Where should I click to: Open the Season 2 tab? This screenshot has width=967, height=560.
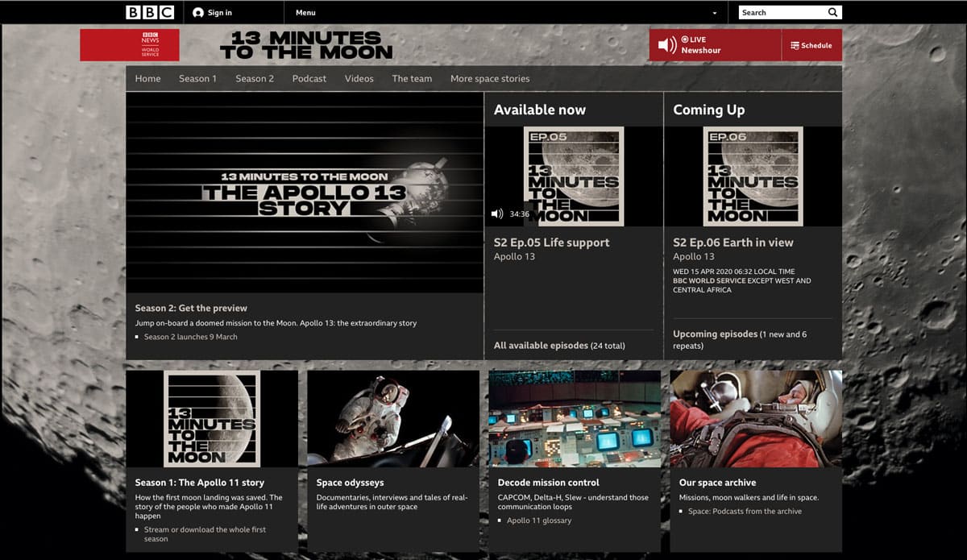click(255, 78)
